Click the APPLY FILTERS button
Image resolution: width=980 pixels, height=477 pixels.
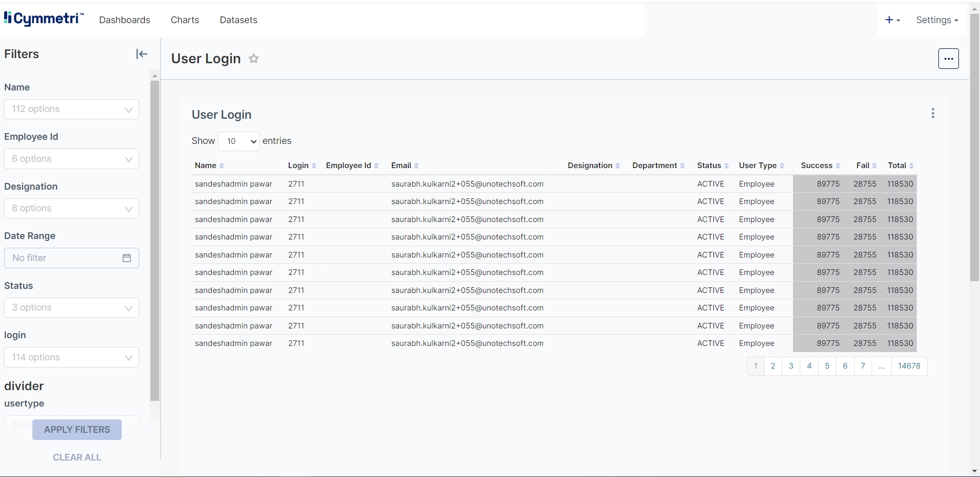coord(77,430)
